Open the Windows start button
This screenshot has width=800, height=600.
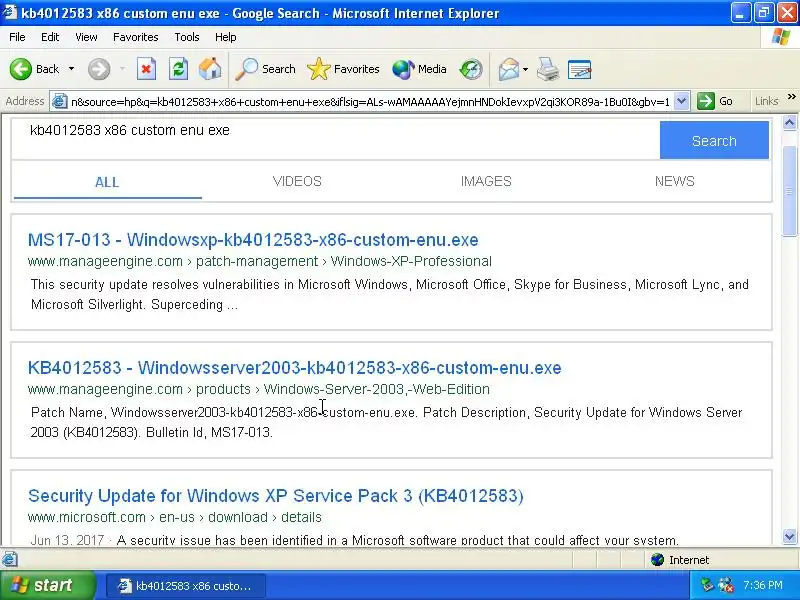point(47,585)
